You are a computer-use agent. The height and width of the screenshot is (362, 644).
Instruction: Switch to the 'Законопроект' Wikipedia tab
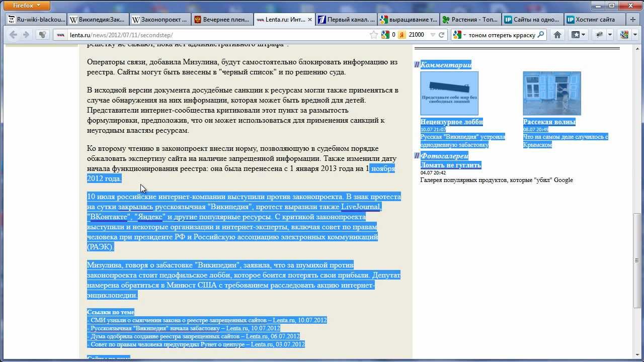coord(159,20)
